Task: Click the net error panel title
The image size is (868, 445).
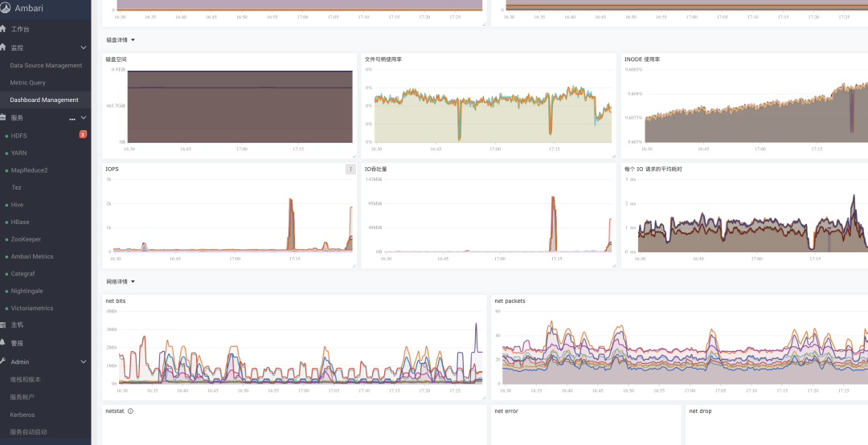Action: pos(506,411)
